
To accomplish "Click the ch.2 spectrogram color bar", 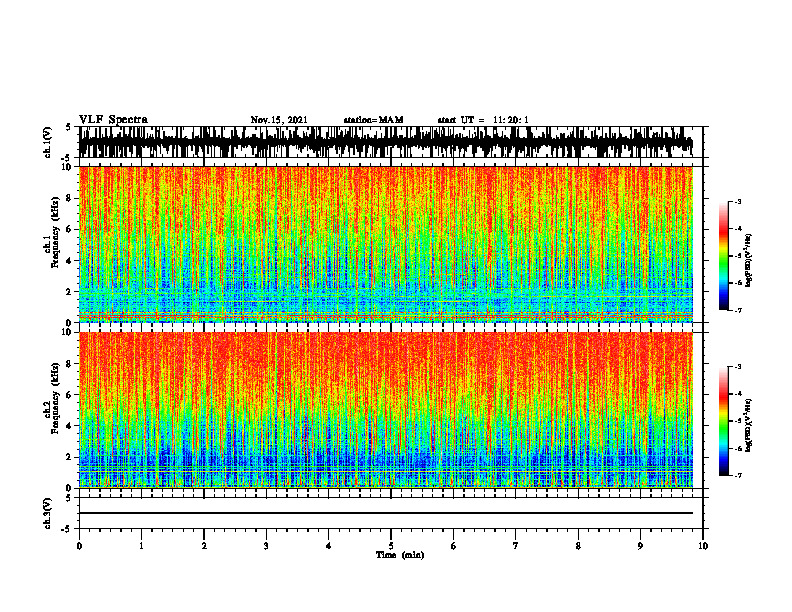I will tap(723, 421).
